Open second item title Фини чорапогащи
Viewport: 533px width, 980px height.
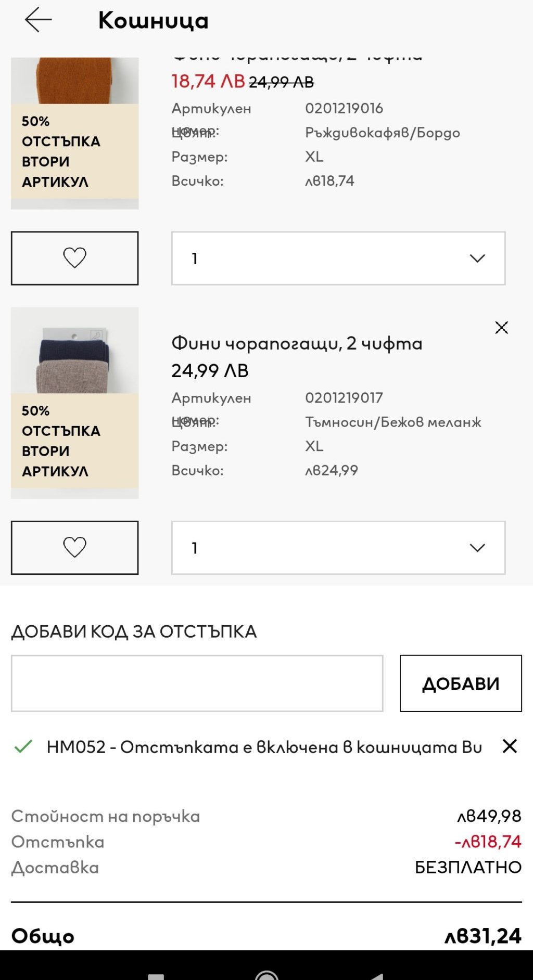point(297,343)
